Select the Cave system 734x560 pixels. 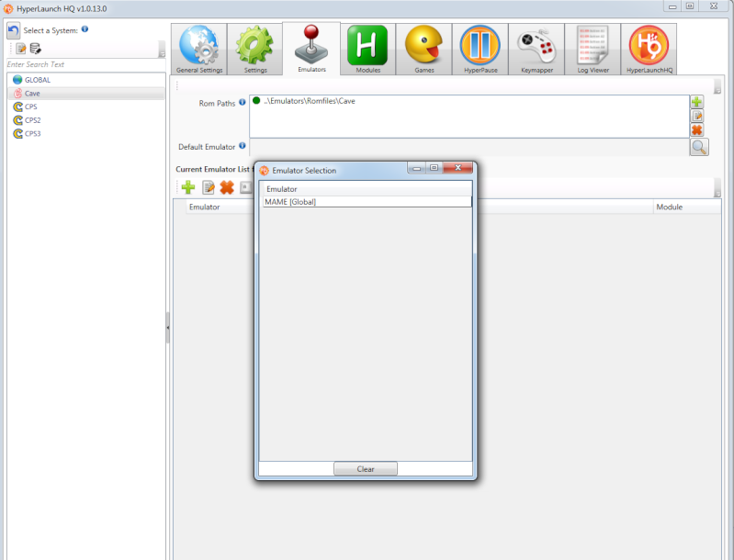click(86, 94)
